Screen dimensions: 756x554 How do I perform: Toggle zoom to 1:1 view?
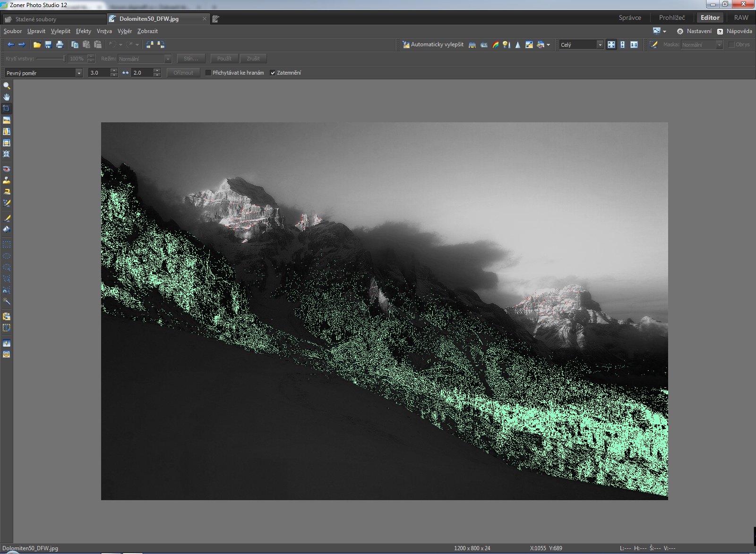click(634, 45)
